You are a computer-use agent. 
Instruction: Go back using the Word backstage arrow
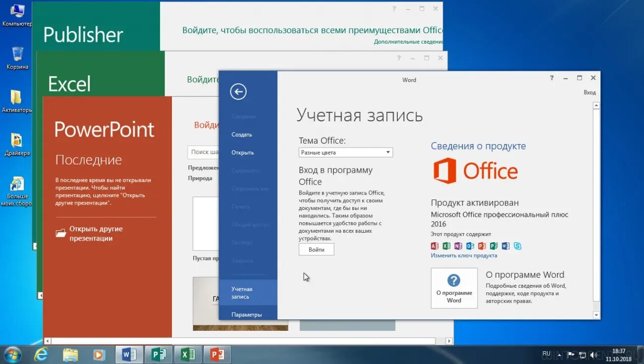click(238, 92)
